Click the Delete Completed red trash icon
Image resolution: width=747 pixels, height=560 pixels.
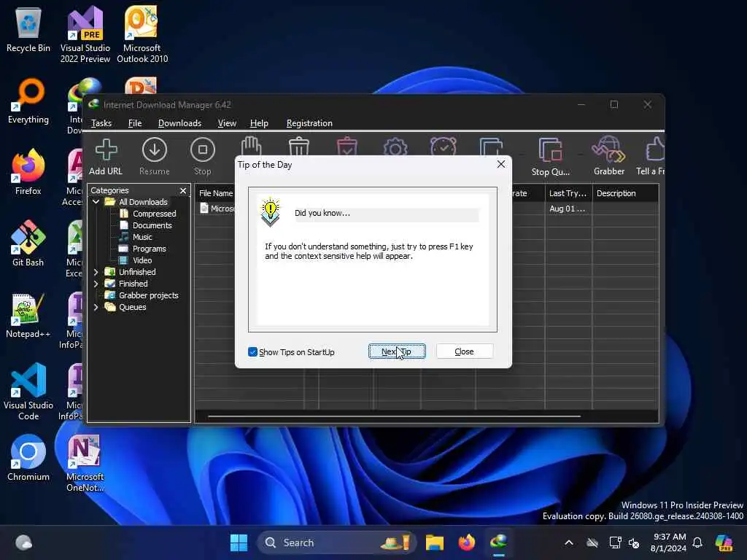347,146
